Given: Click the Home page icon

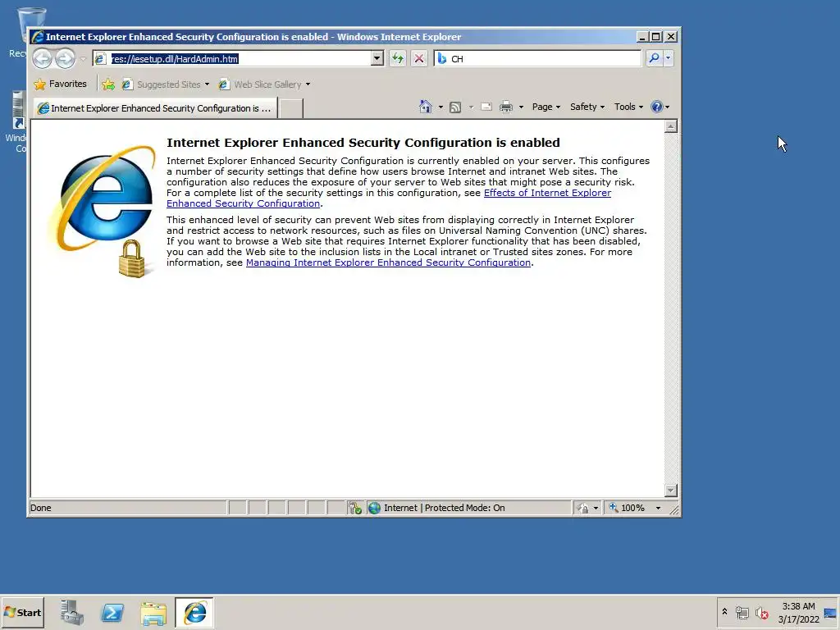Looking at the screenshot, I should [426, 107].
